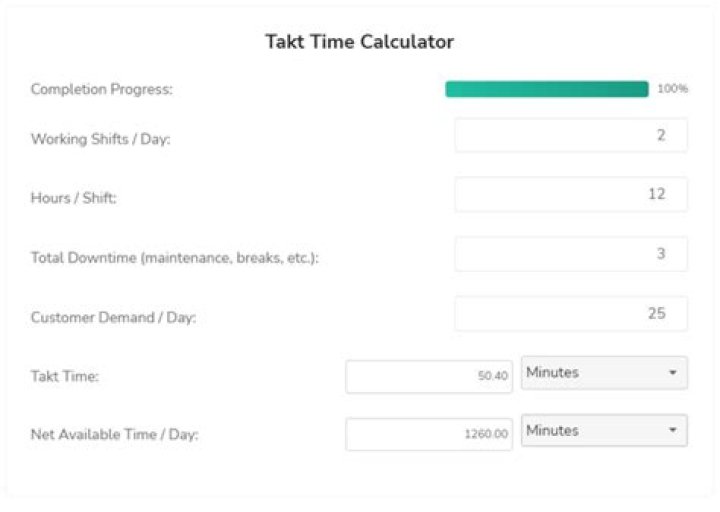Click the Working Shifts / Day label
720x512 pixels.
pos(101,139)
